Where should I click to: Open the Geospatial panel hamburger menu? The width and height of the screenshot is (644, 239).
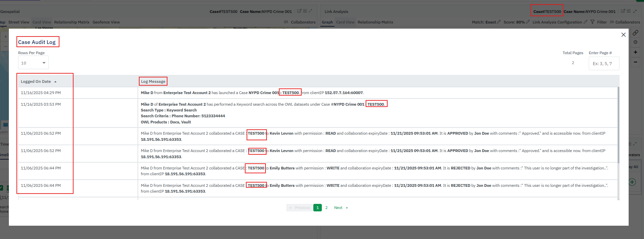click(x=305, y=11)
